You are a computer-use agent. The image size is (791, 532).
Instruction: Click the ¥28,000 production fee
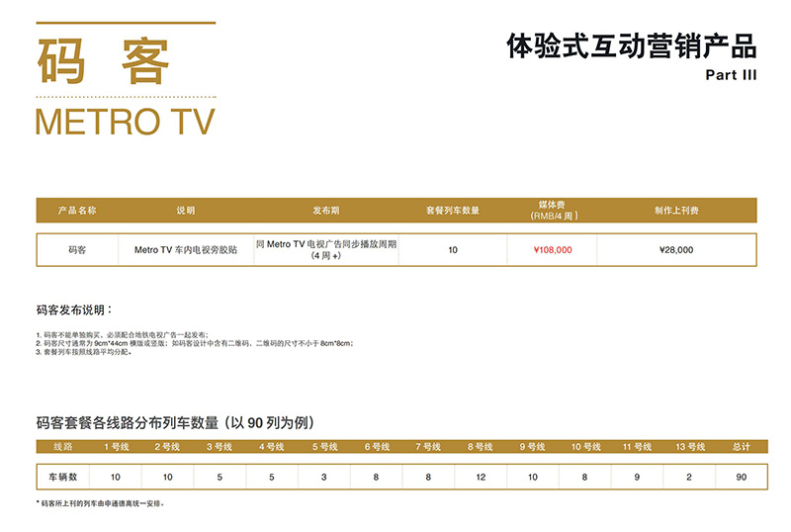point(676,250)
